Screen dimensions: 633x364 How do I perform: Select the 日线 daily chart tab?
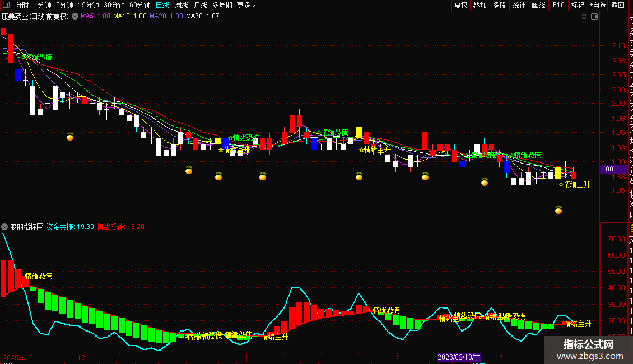click(162, 5)
